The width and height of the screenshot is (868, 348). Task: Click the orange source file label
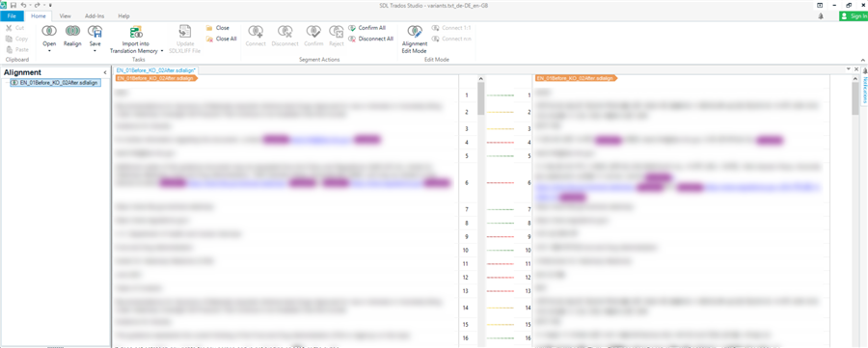point(156,78)
